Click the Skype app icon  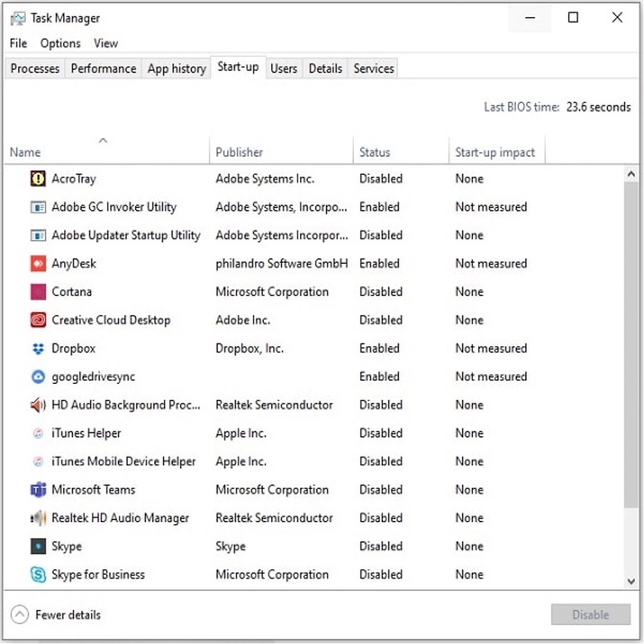pyautogui.click(x=38, y=546)
